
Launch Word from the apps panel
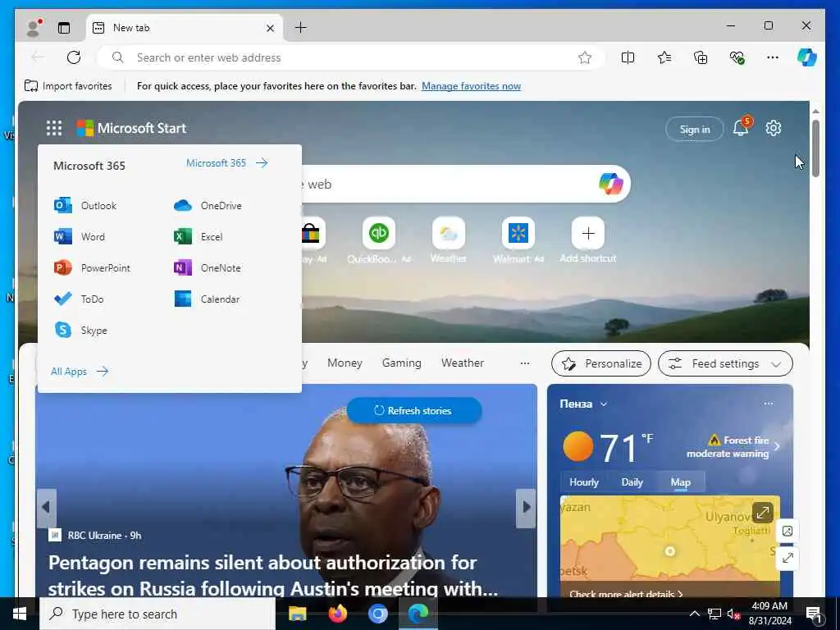80,237
